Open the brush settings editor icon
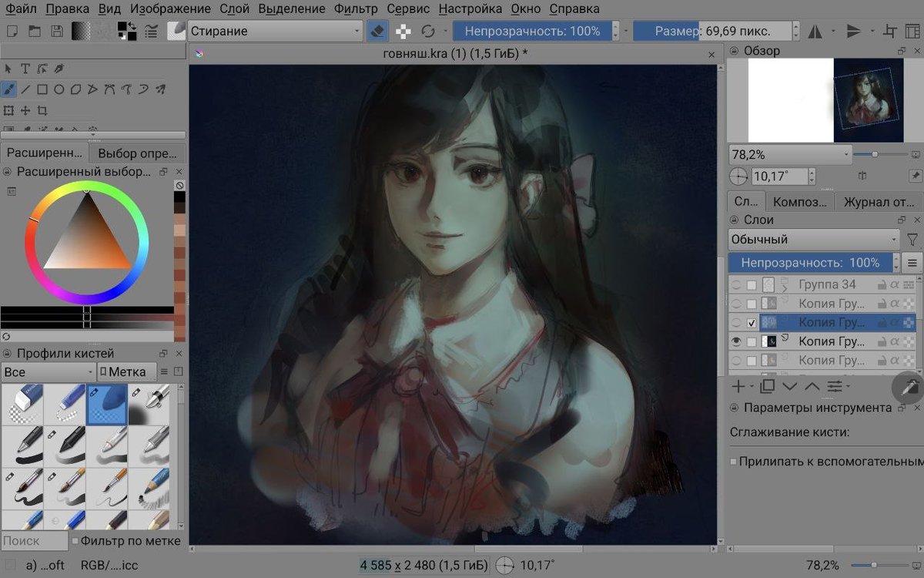The image size is (924, 578). point(151,31)
